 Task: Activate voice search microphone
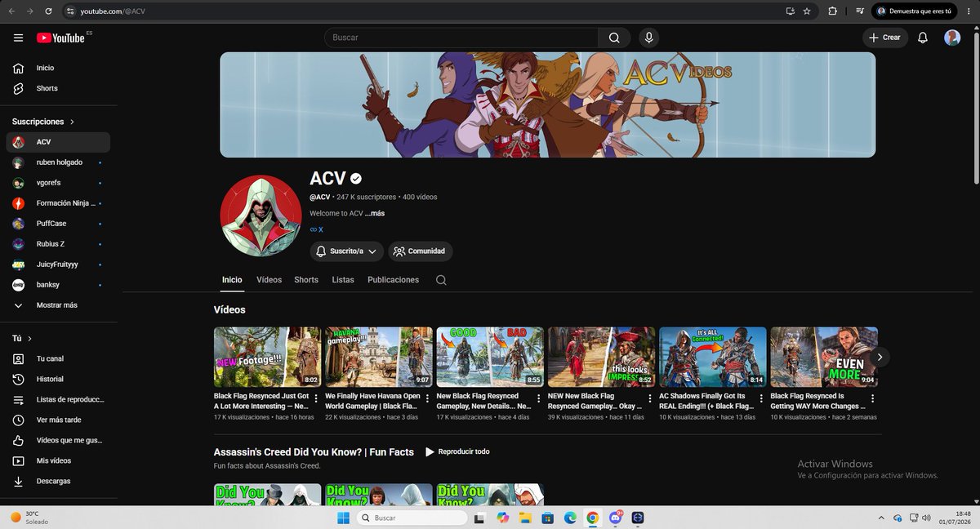pos(648,38)
